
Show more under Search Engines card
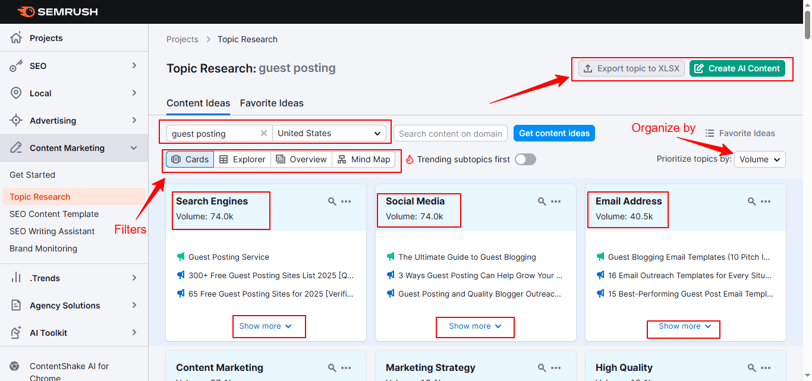tap(266, 326)
